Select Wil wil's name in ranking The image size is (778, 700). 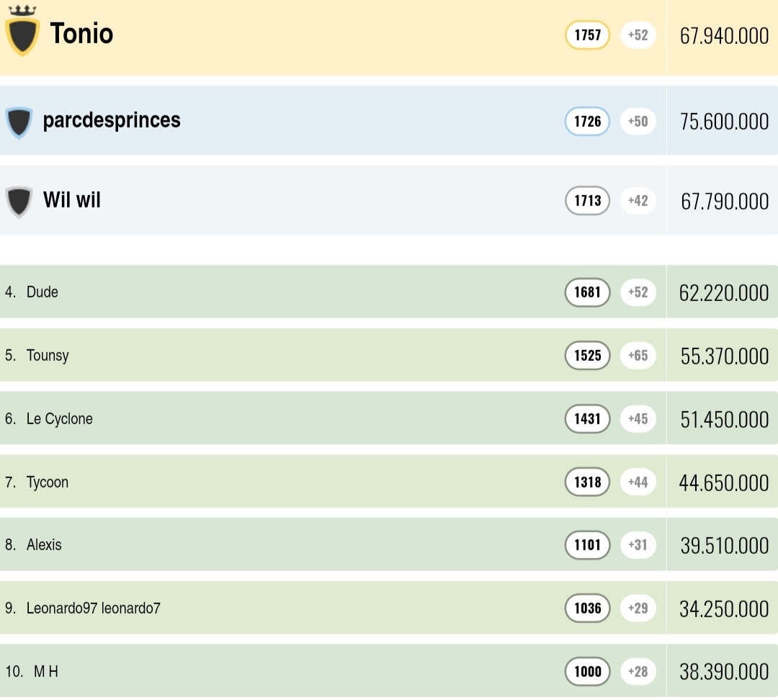72,199
